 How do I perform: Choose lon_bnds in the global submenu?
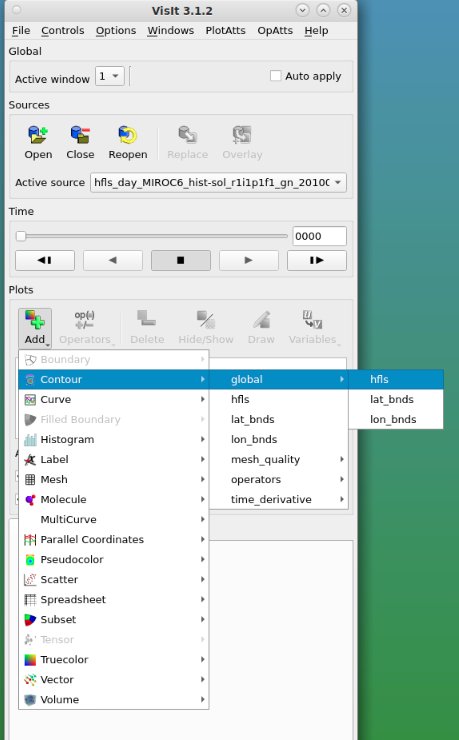[396, 420]
